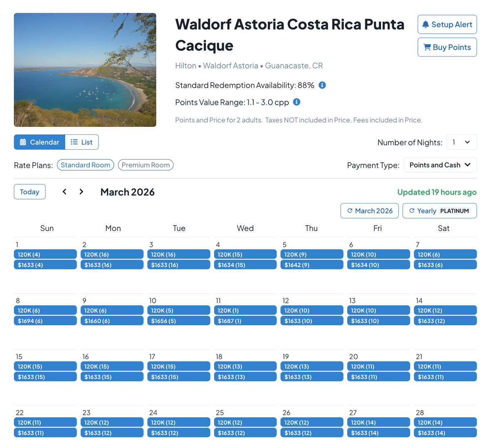Refresh Yearly Platinum availability
499x448 pixels.
click(440, 211)
